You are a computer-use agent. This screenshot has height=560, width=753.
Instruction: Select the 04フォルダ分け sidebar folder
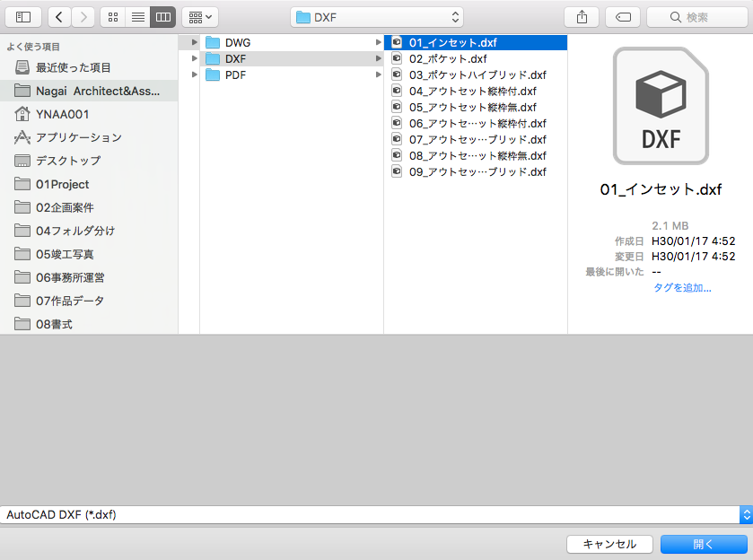pyautogui.click(x=89, y=231)
